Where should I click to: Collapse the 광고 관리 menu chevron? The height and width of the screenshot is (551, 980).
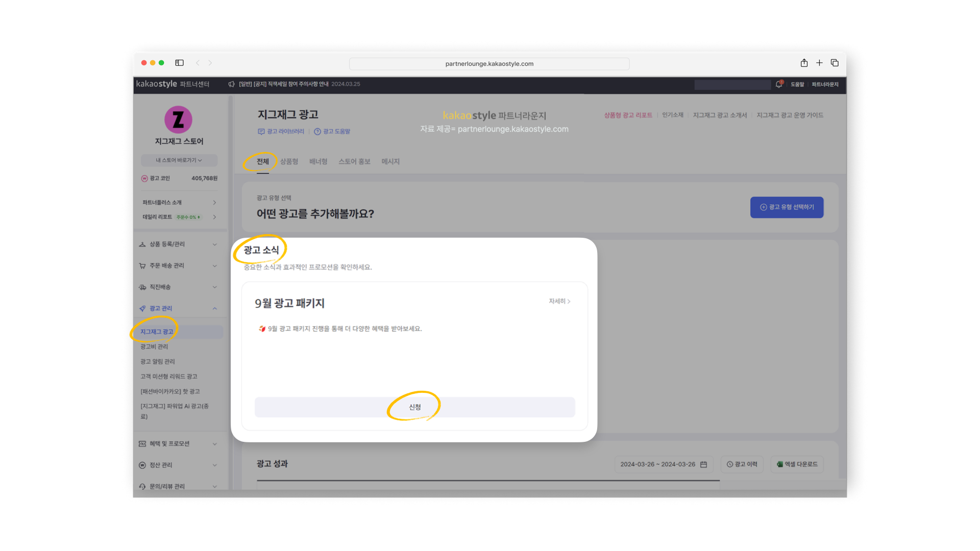click(x=215, y=309)
